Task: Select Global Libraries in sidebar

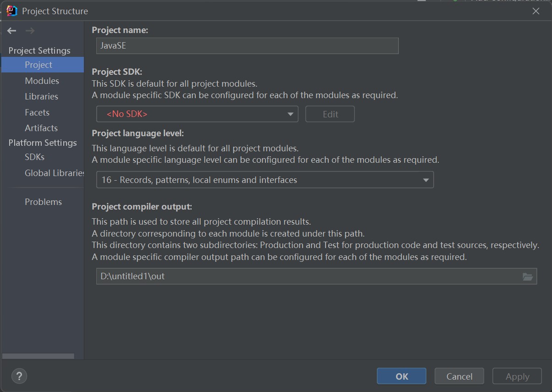Action: (54, 173)
